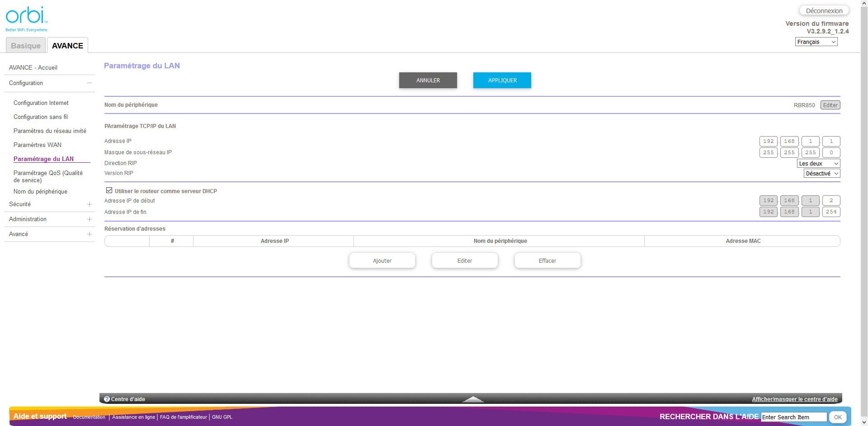This screenshot has width=868, height=426.
Task: Click the APPLIQUER button
Action: coord(502,80)
